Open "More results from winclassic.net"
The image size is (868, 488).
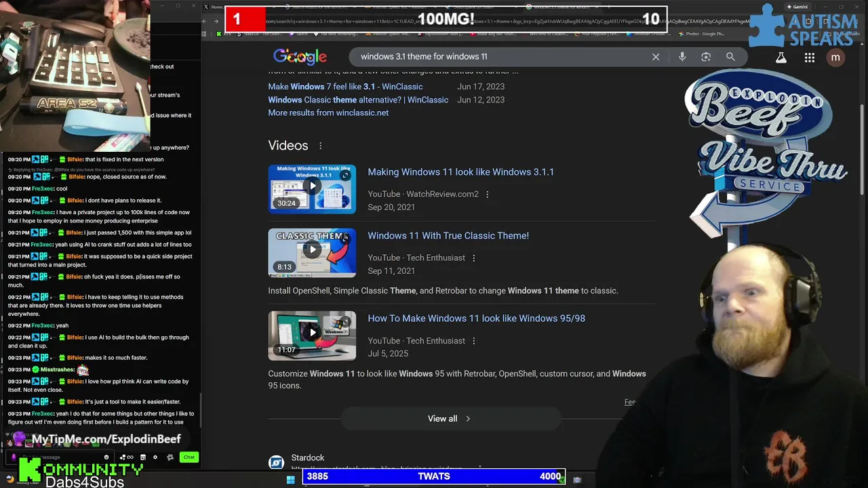[x=328, y=113]
